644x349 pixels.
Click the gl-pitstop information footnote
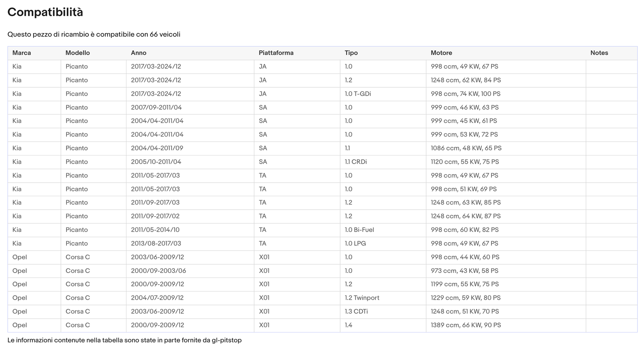pos(124,340)
